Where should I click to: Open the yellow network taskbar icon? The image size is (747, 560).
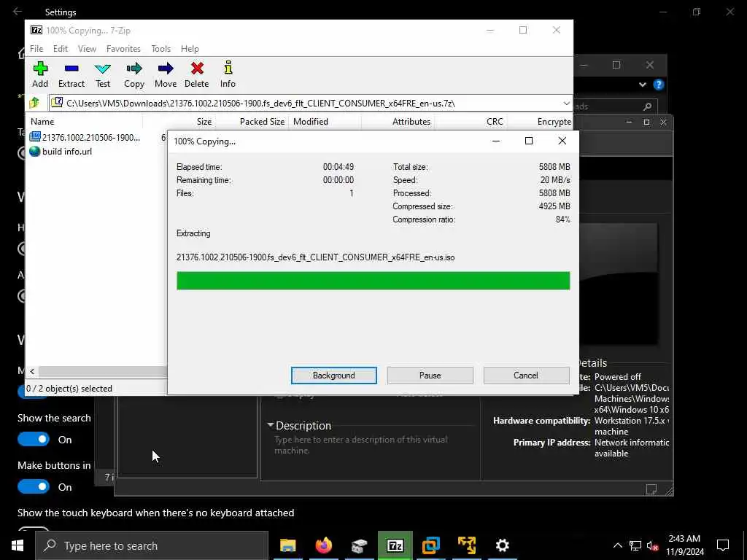coord(466,545)
